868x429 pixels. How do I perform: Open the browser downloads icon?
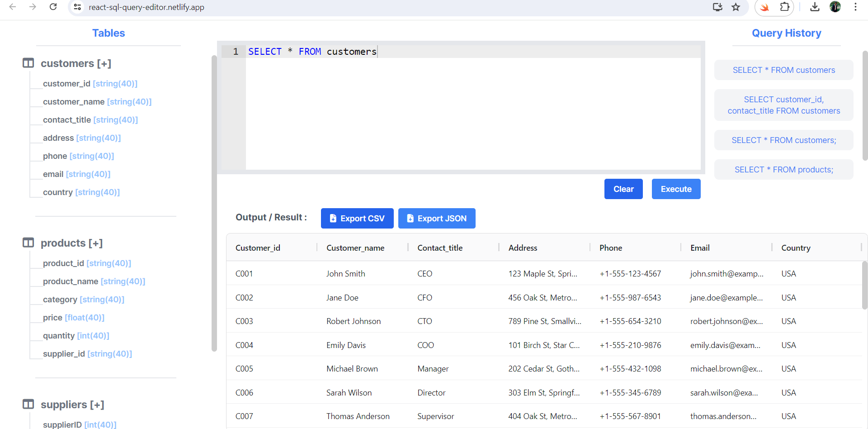pos(815,7)
